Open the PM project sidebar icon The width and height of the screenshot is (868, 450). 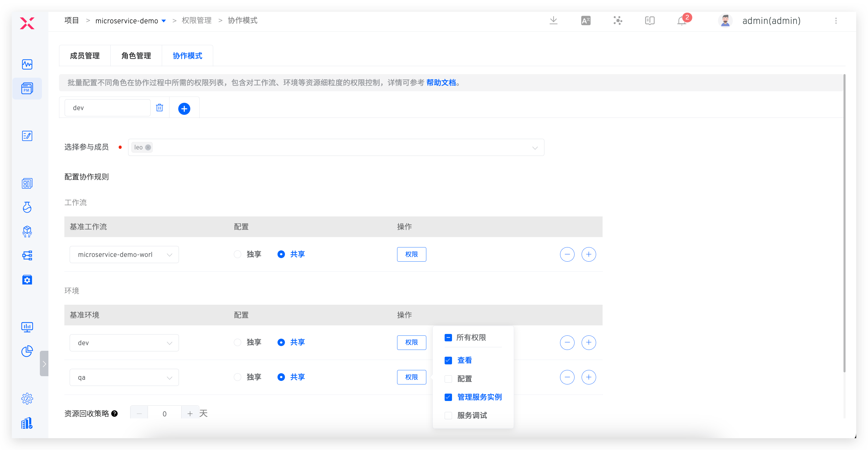pyautogui.click(x=27, y=89)
